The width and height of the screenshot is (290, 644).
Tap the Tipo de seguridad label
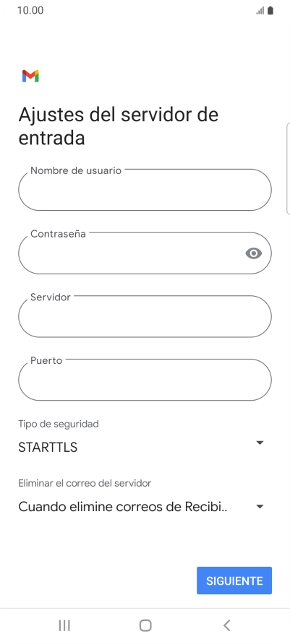(x=59, y=424)
